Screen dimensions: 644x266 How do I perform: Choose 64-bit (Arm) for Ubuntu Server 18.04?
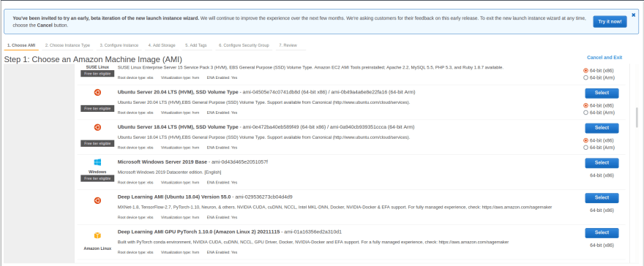[585, 147]
